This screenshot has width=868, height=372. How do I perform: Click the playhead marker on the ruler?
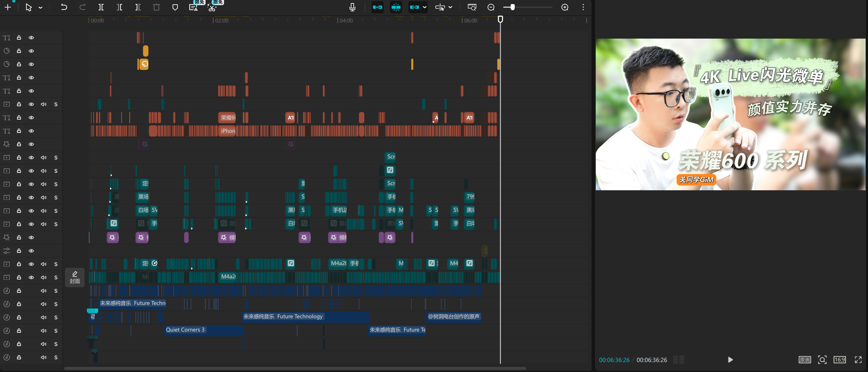[x=500, y=19]
